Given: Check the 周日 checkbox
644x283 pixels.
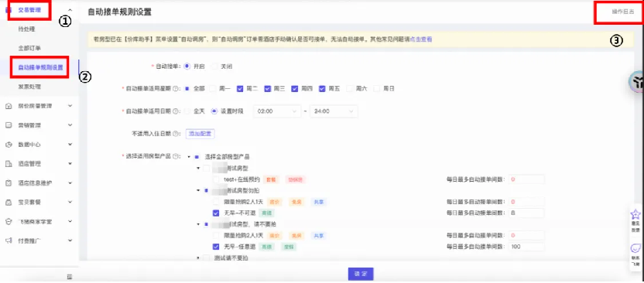Looking at the screenshot, I should tap(377, 89).
